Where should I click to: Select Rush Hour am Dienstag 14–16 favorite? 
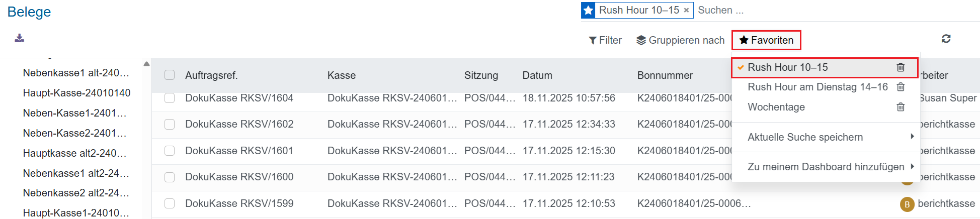[818, 87]
